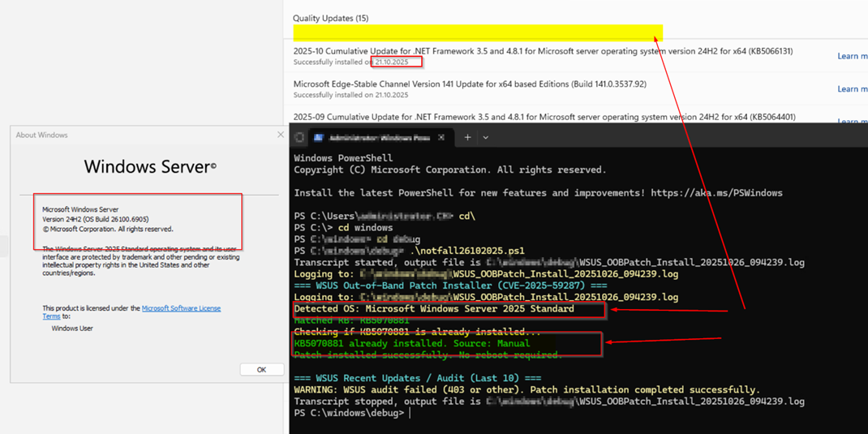Screen dimensions: 868x434
Task: Close the About Windows dialog with the X
Action: click(x=281, y=135)
